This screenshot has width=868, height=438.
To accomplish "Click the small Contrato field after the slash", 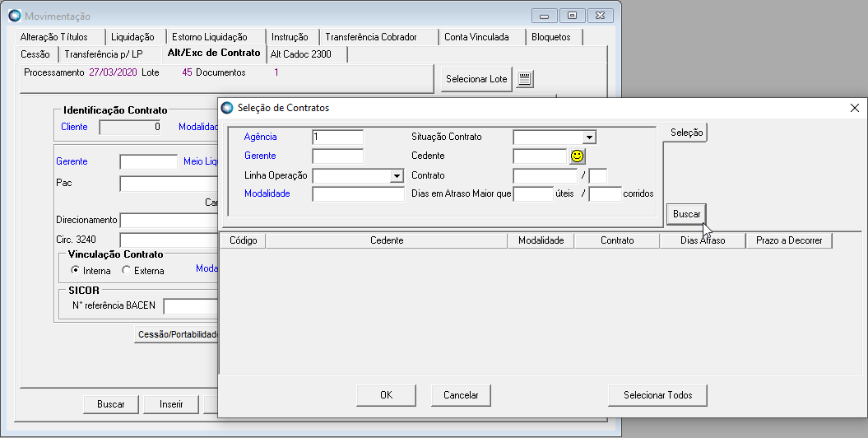I will pos(598,176).
